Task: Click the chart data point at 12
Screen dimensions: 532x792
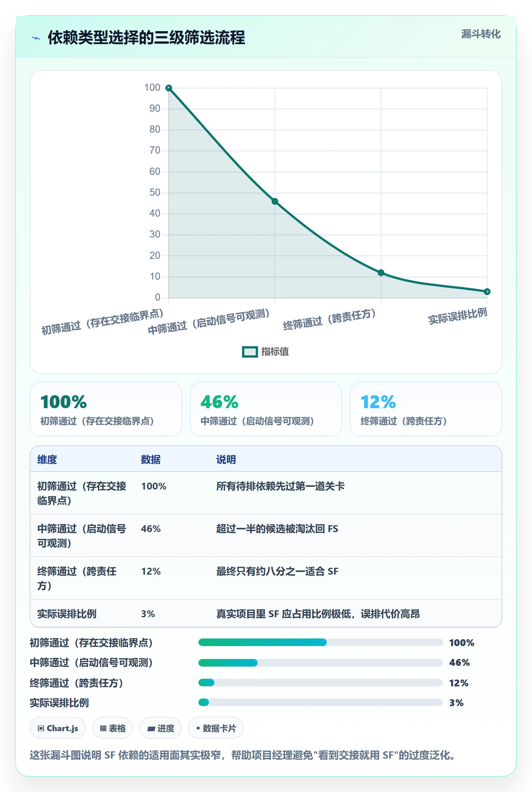Action: pyautogui.click(x=381, y=272)
